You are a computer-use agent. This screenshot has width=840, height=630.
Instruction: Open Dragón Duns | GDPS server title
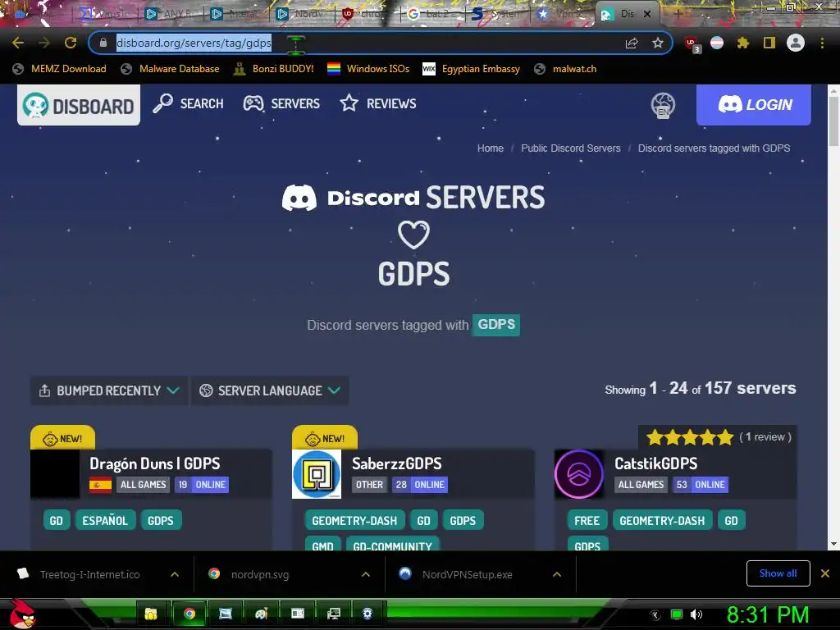click(x=155, y=463)
